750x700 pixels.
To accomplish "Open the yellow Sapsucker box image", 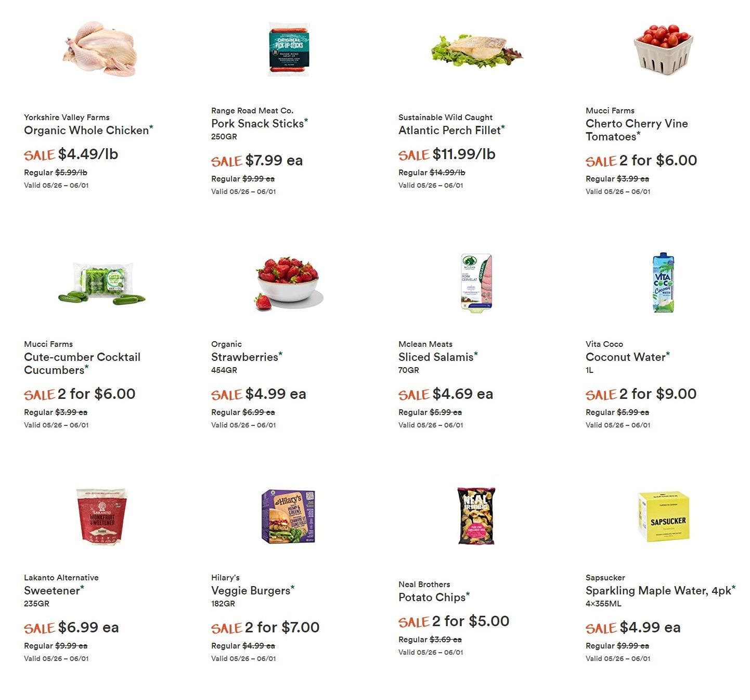I will click(x=663, y=516).
